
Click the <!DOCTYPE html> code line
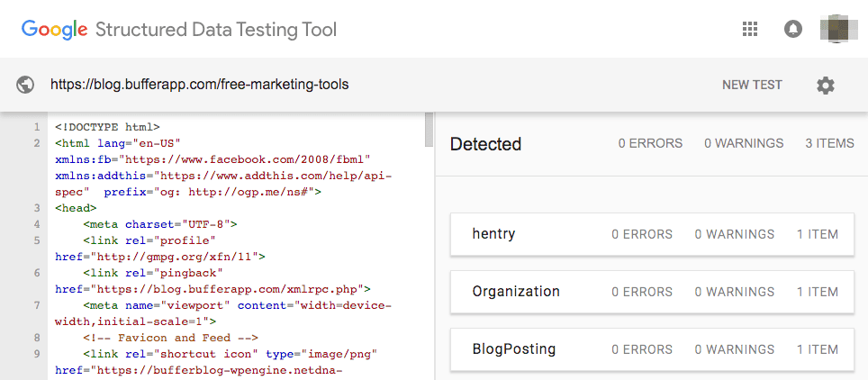coord(107,127)
